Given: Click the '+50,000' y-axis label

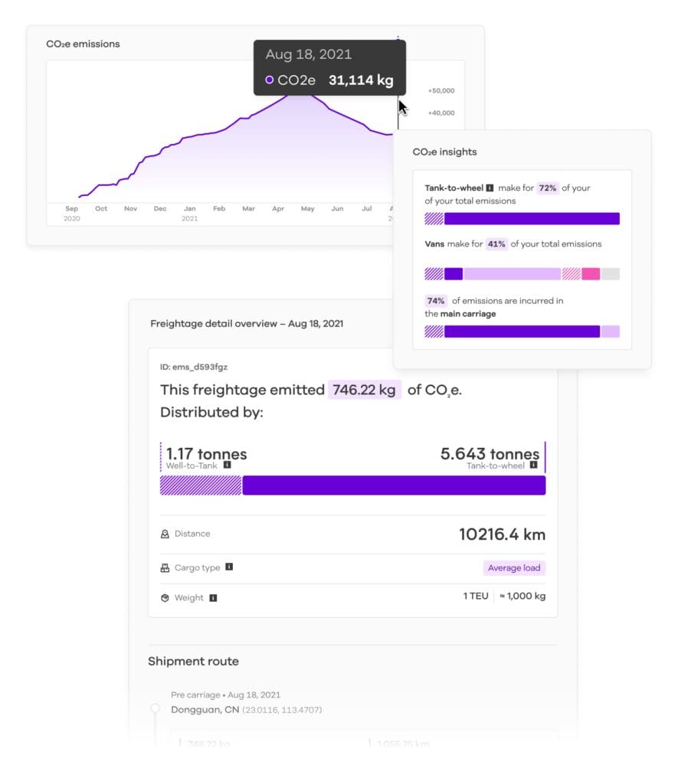Looking at the screenshot, I should 441,90.
